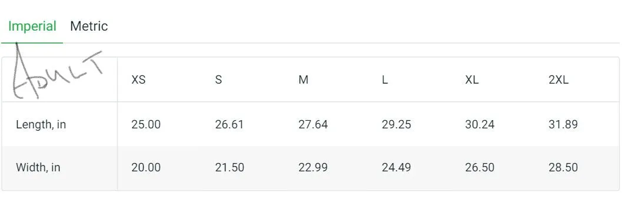The width and height of the screenshot is (644, 222).
Task: Click the 2XL width value 28.50
Action: click(563, 167)
